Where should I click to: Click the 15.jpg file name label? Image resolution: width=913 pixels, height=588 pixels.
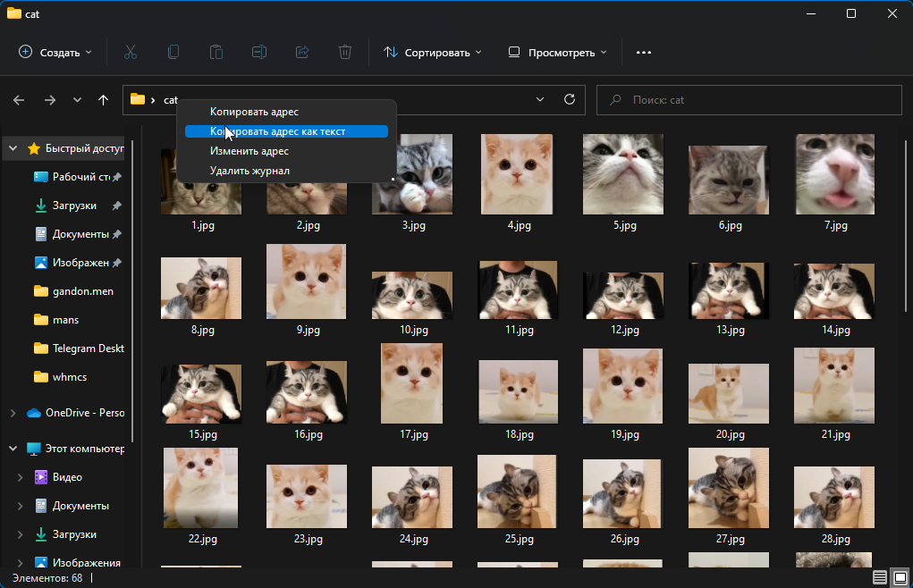point(203,434)
